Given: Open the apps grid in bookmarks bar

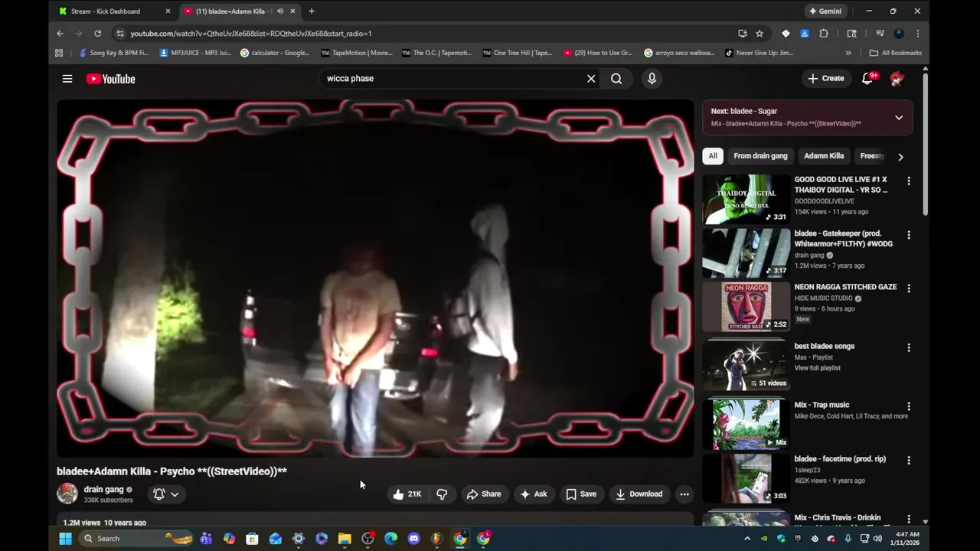Looking at the screenshot, I should 59,53.
